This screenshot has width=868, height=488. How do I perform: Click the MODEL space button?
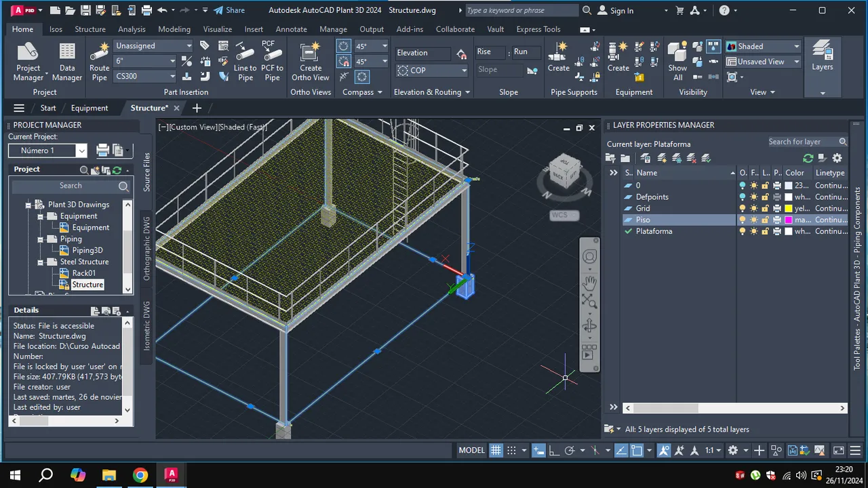tap(472, 450)
